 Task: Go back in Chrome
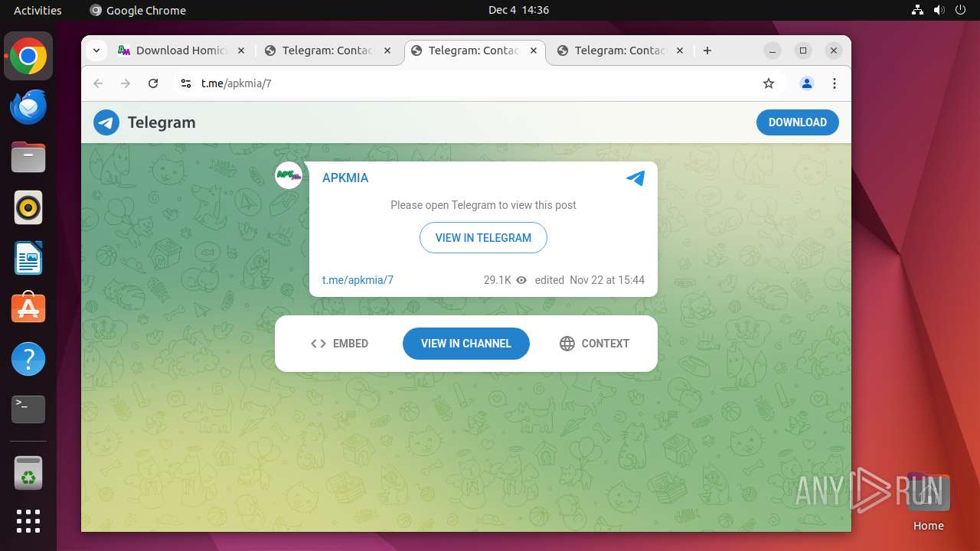point(98,83)
